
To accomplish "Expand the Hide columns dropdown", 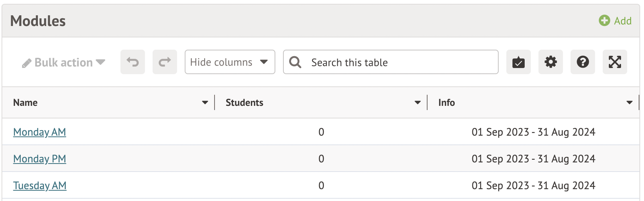I will (x=230, y=62).
